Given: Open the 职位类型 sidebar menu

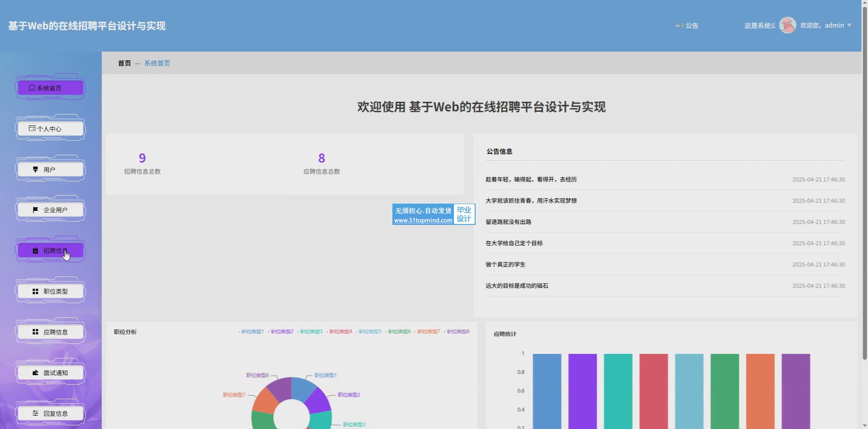Looking at the screenshot, I should (x=50, y=291).
